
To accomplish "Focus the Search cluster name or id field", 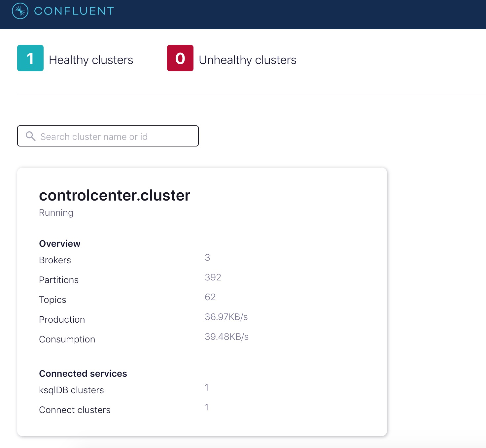I will pyautogui.click(x=108, y=136).
